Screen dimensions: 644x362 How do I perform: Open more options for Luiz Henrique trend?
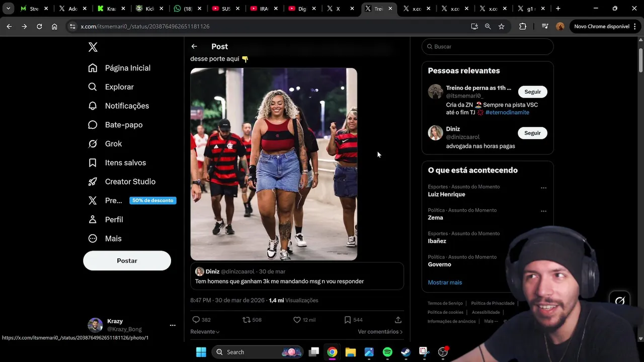tap(543, 188)
